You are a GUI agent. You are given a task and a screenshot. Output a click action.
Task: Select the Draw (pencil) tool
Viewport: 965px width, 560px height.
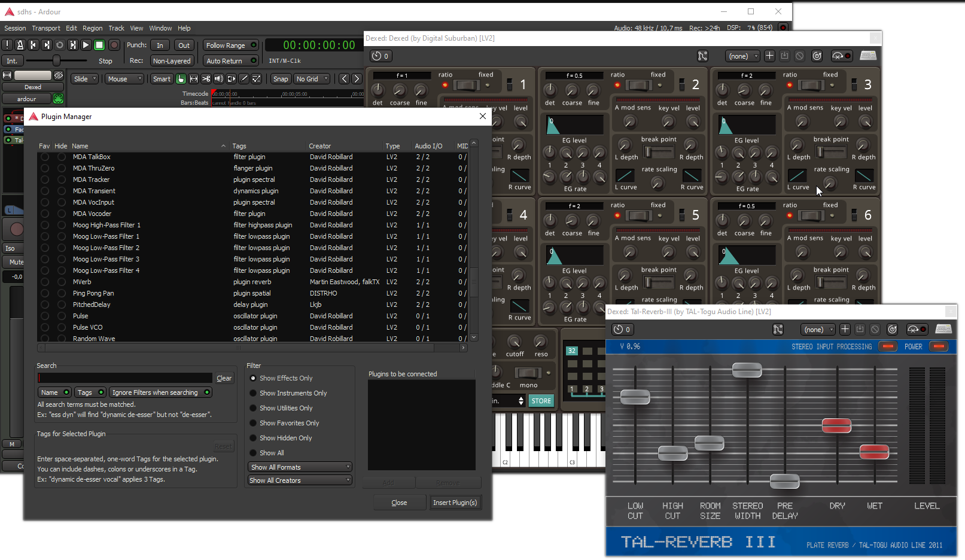pyautogui.click(x=243, y=79)
